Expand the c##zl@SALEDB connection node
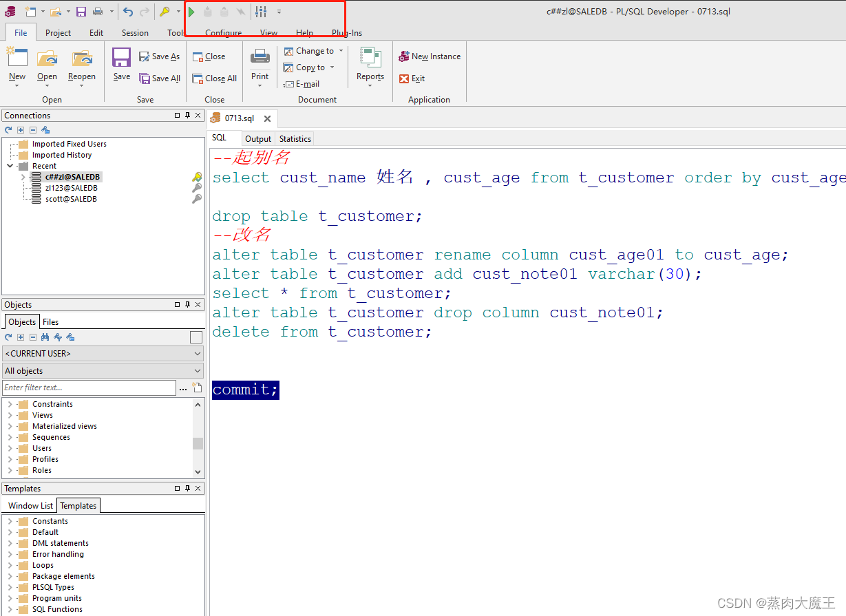Screen dimensions: 846x616 (23, 177)
